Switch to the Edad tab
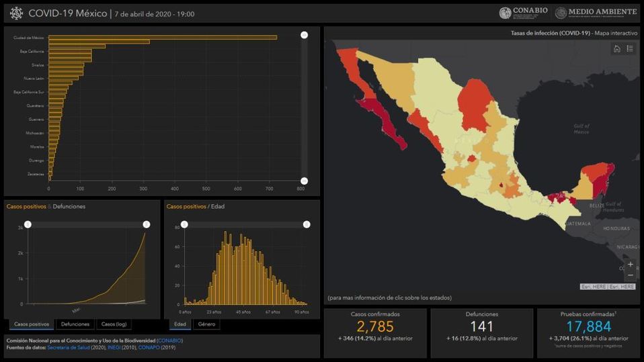The height and width of the screenshot is (362, 644). 179,324
